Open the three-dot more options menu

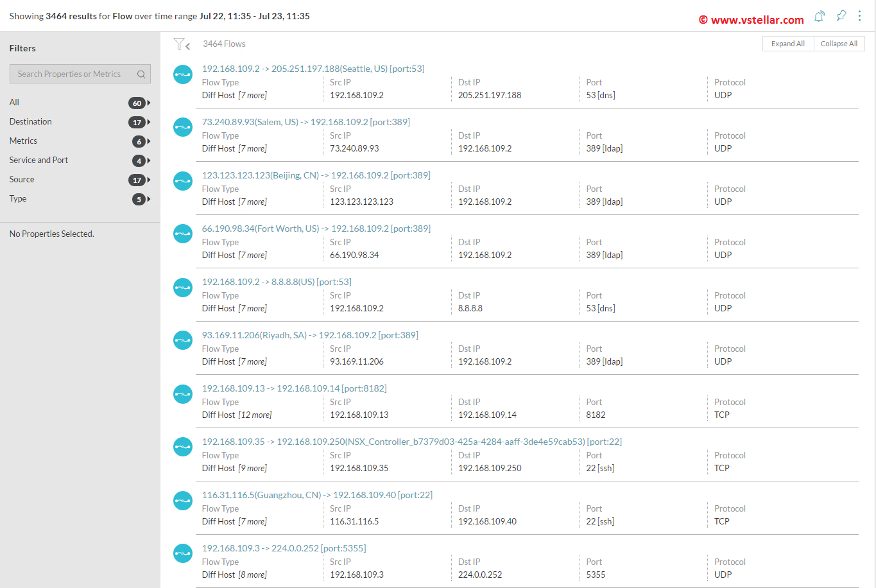pyautogui.click(x=859, y=16)
